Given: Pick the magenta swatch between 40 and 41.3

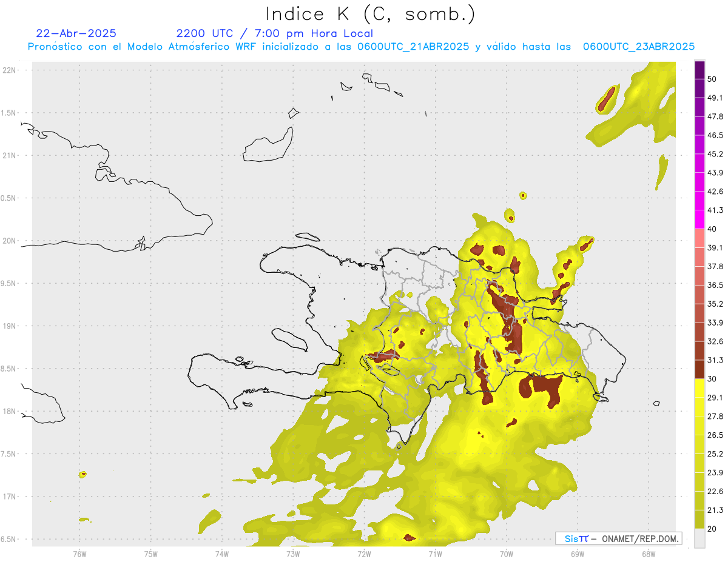Looking at the screenshot, I should coord(699,219).
